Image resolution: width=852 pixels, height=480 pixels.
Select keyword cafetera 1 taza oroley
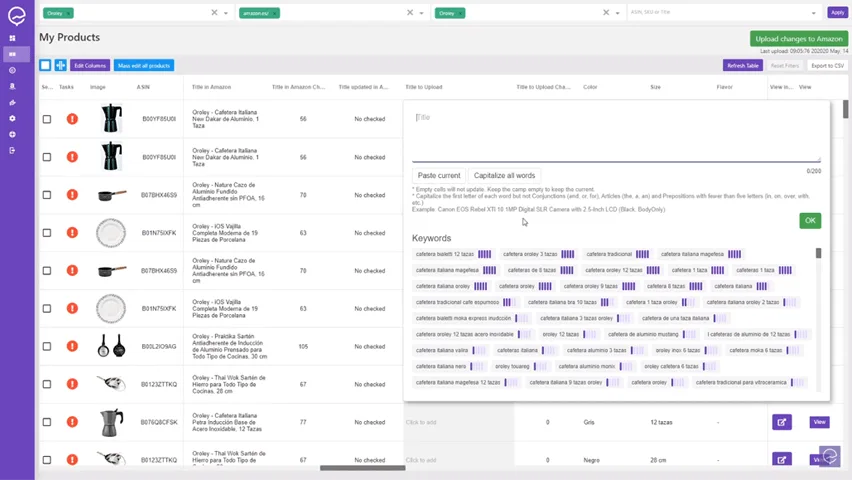(659, 302)
